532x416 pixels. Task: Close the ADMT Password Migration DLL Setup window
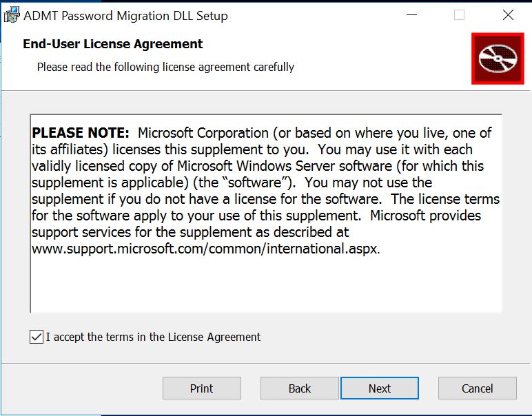pyautogui.click(x=508, y=15)
